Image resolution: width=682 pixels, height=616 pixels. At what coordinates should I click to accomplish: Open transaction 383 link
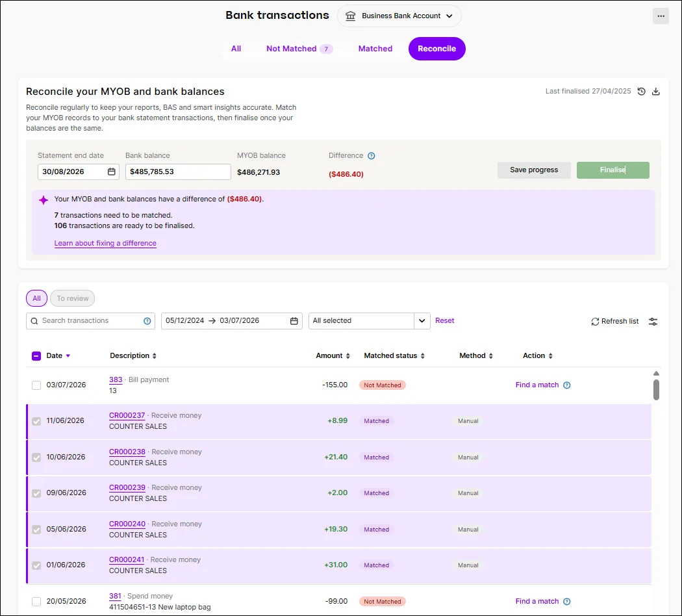[x=115, y=379]
